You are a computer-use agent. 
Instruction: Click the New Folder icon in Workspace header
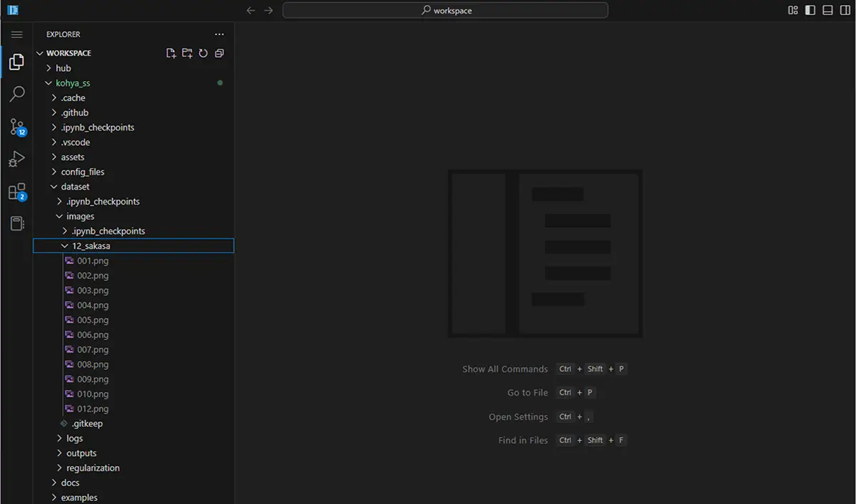187,53
